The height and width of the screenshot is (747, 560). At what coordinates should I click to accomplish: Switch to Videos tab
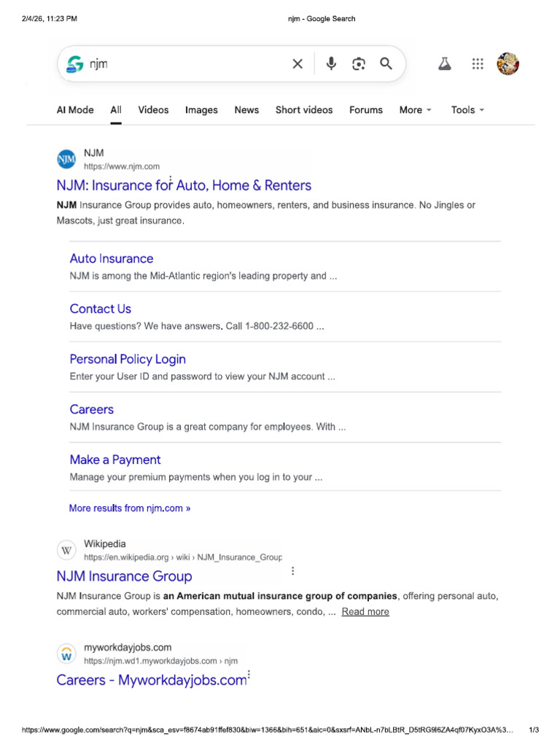[x=153, y=110]
